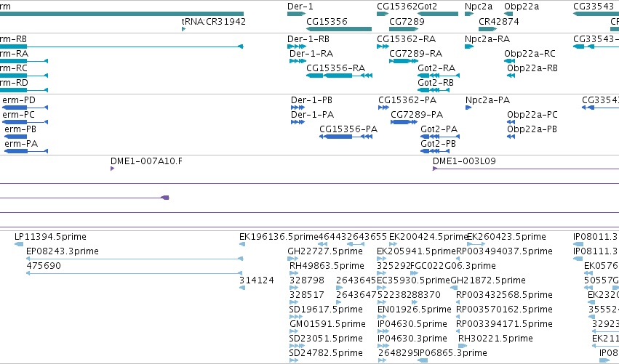Click the GH22727.5prime EST label
The width and height of the screenshot is (619, 364).
[x=325, y=251]
